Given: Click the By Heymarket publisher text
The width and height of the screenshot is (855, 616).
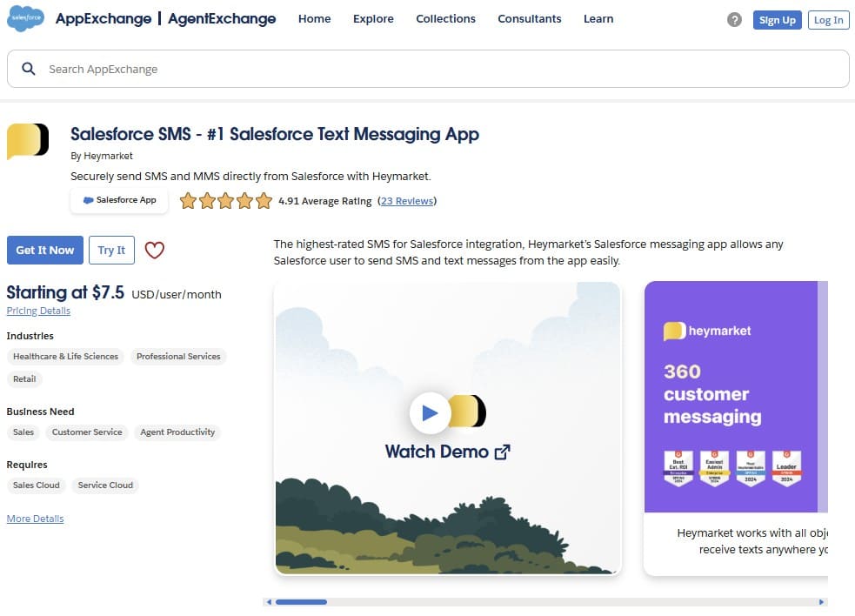Looking at the screenshot, I should coord(102,156).
